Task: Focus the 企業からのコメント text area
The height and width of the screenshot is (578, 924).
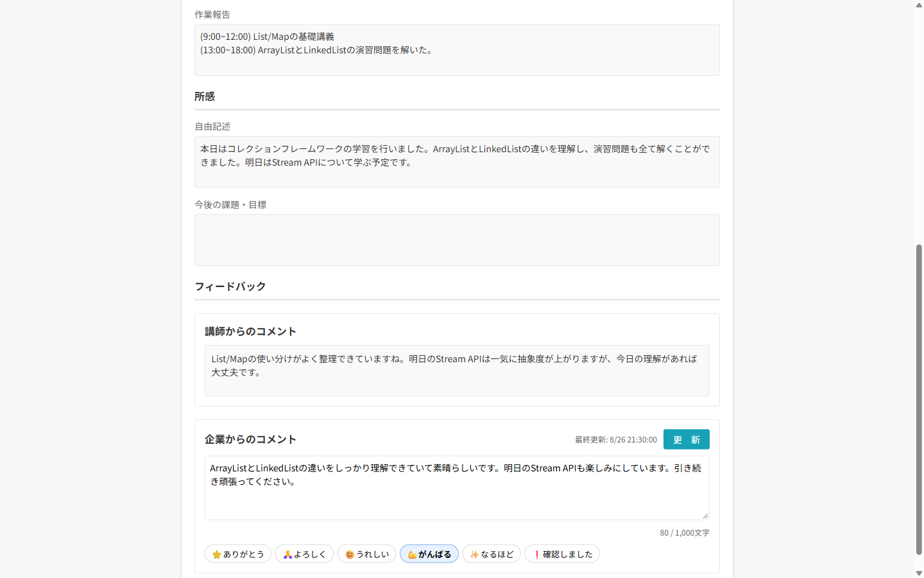Action: point(457,488)
